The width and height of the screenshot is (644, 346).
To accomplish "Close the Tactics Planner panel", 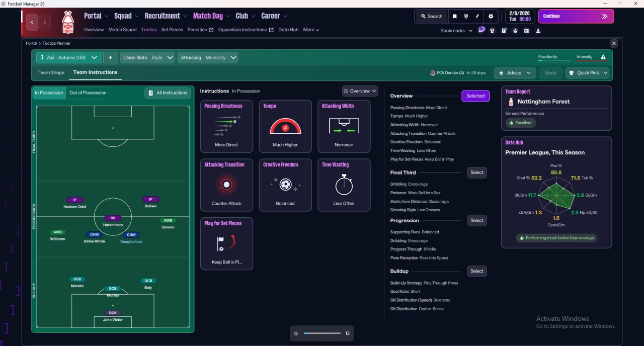I will 613,44.
